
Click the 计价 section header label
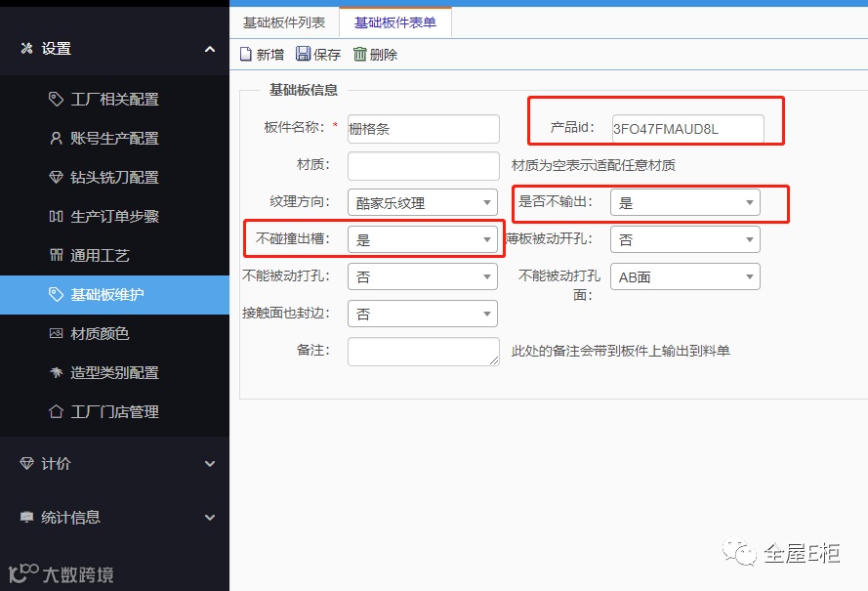(x=56, y=464)
